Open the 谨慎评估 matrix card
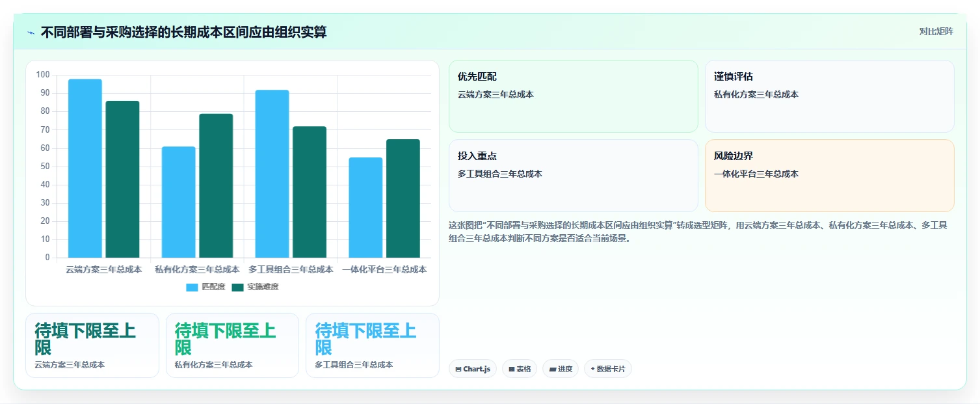 830,96
